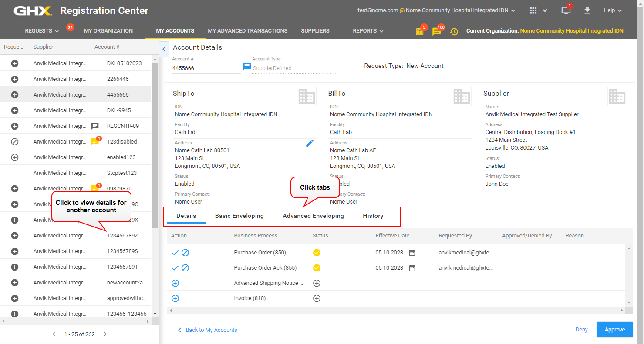
Task: Click the download icon in header
Action: click(587, 10)
